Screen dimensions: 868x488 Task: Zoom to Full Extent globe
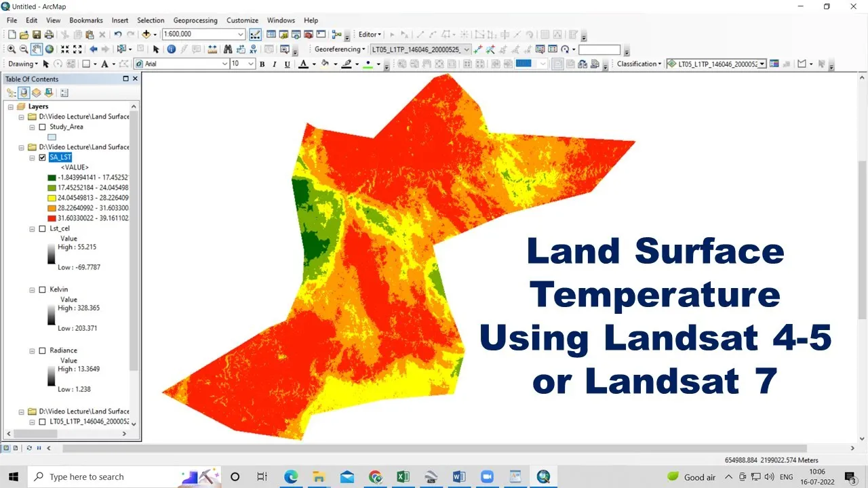tap(50, 49)
